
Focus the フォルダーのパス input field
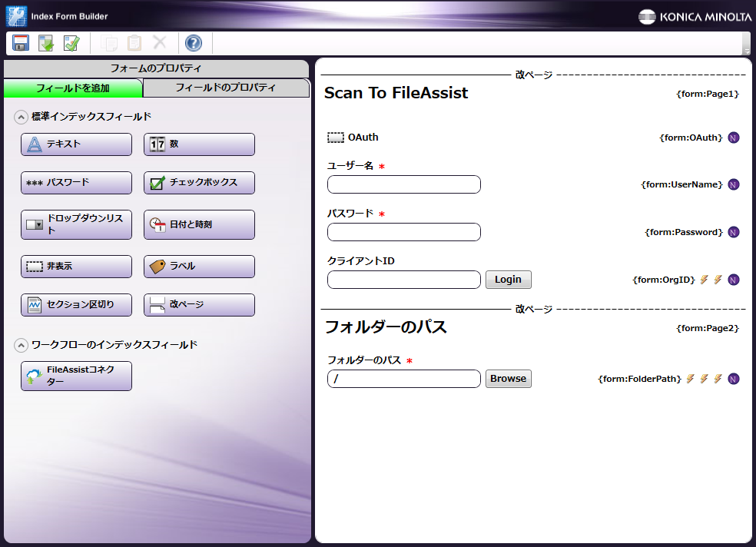click(x=404, y=379)
